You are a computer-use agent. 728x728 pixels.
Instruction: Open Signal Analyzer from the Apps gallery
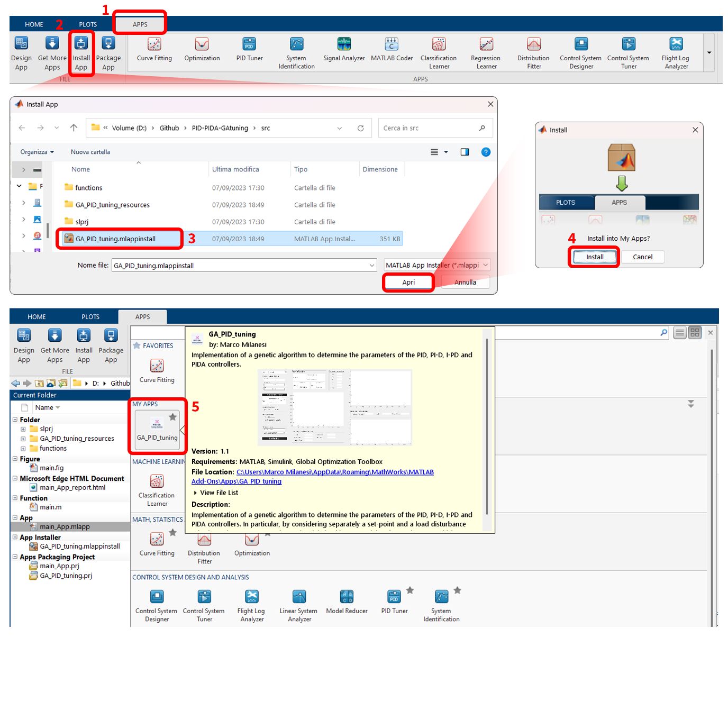(x=344, y=50)
